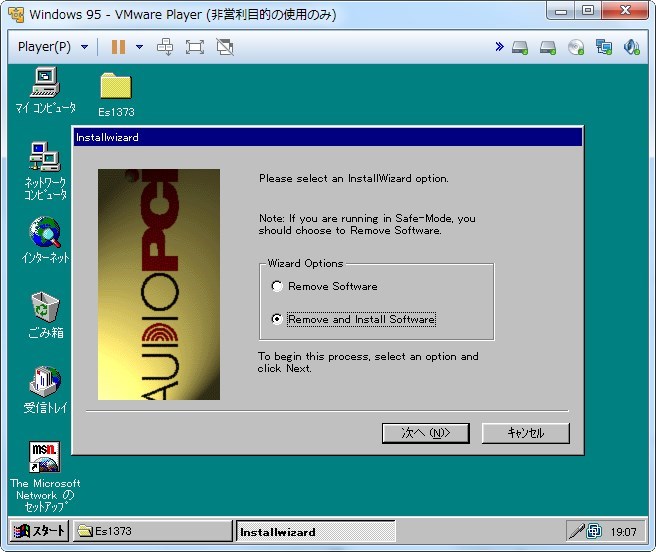The width and height of the screenshot is (656, 552).
Task: Open the スタート start menu
Action: click(x=39, y=531)
